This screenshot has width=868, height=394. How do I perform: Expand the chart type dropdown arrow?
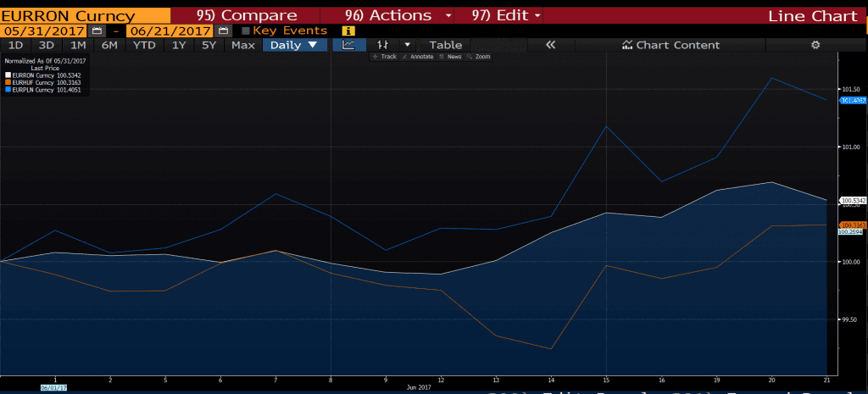pyautogui.click(x=408, y=46)
